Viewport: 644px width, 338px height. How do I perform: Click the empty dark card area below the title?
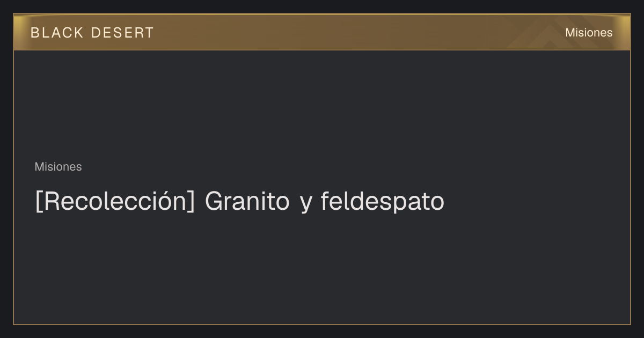[x=322, y=268]
